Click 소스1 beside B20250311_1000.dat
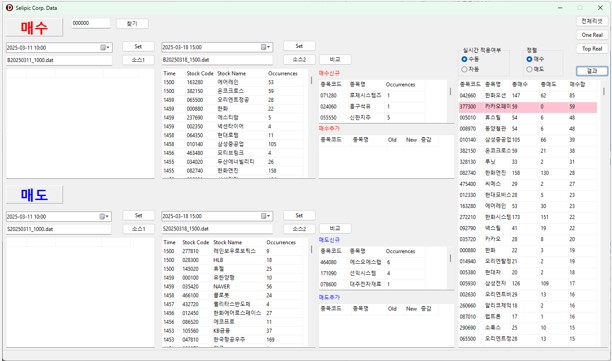Image resolution: width=612 pixels, height=361 pixels. pyautogui.click(x=138, y=60)
